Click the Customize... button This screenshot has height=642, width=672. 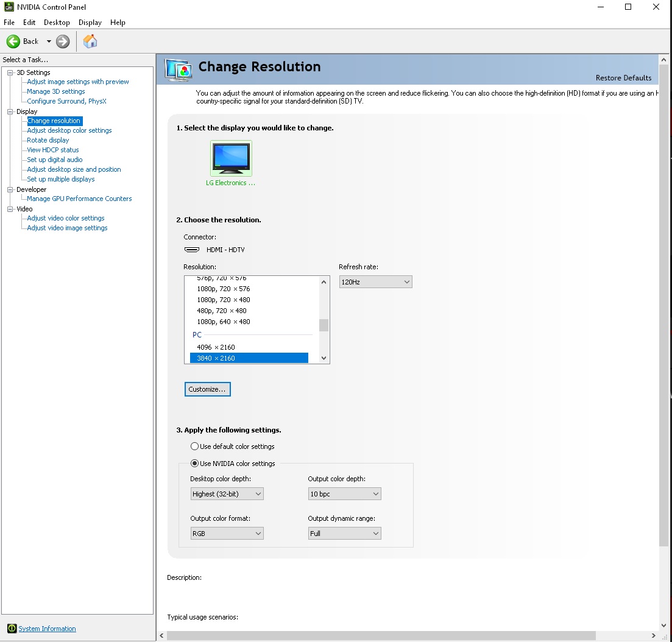(207, 389)
